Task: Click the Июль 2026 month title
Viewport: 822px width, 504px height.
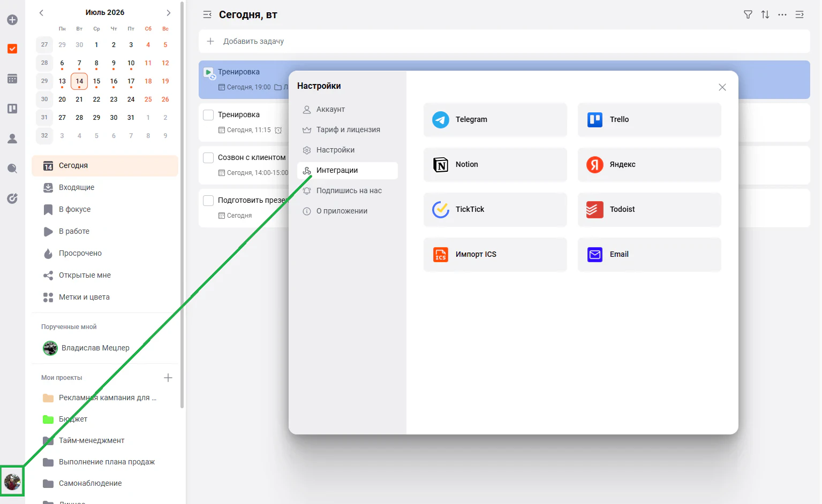Action: pos(105,12)
